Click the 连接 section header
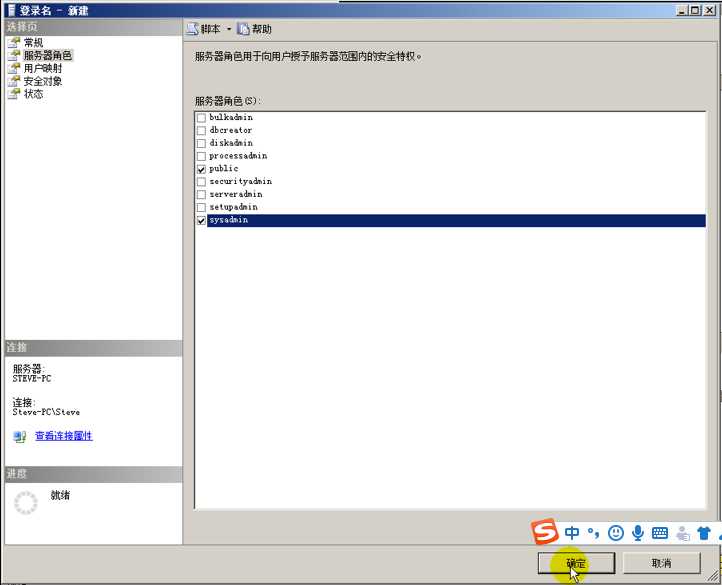This screenshot has height=585, width=722. [93, 348]
